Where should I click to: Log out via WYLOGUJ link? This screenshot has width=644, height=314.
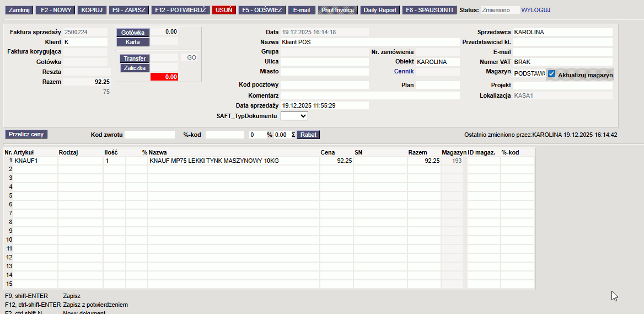click(x=535, y=10)
